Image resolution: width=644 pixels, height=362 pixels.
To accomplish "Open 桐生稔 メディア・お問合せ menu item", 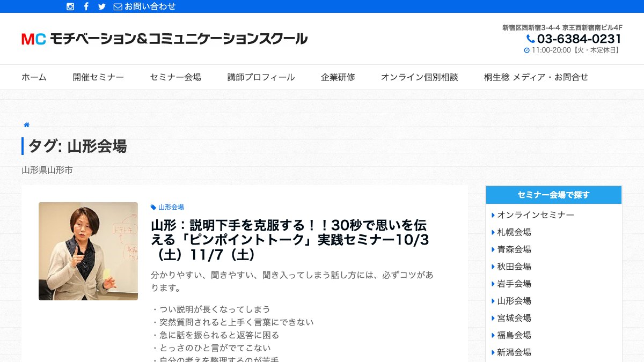I will [536, 77].
